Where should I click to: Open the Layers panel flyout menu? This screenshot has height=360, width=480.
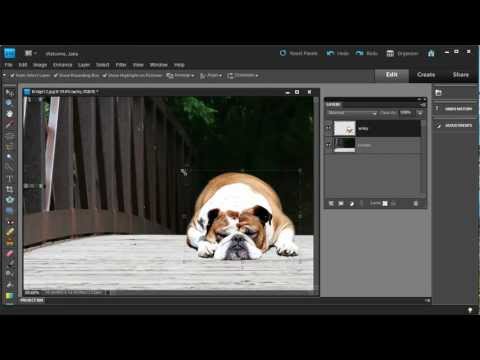pos(422,105)
